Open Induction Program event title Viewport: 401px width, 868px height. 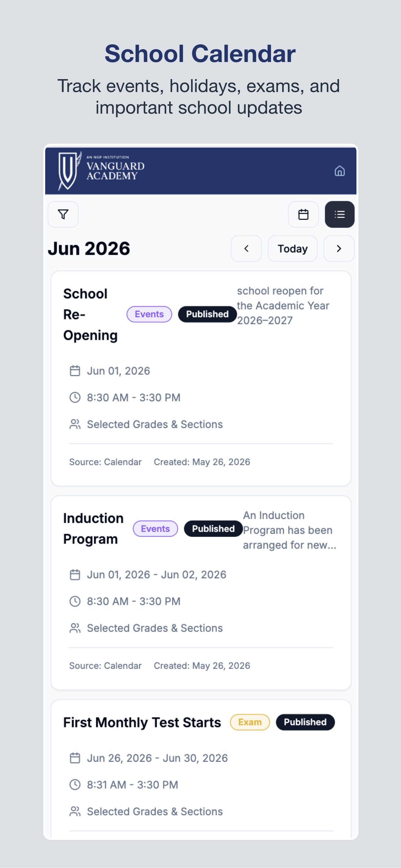pyautogui.click(x=93, y=529)
